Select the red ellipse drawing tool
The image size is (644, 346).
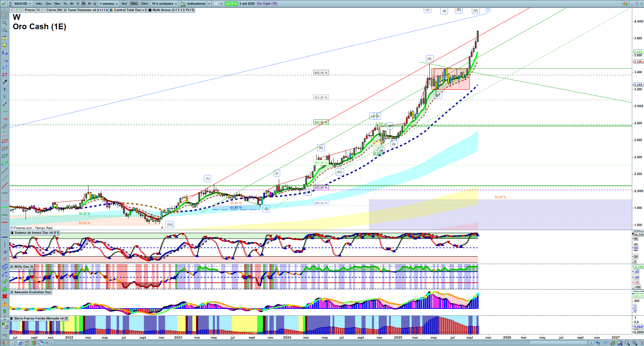[x=5, y=141]
